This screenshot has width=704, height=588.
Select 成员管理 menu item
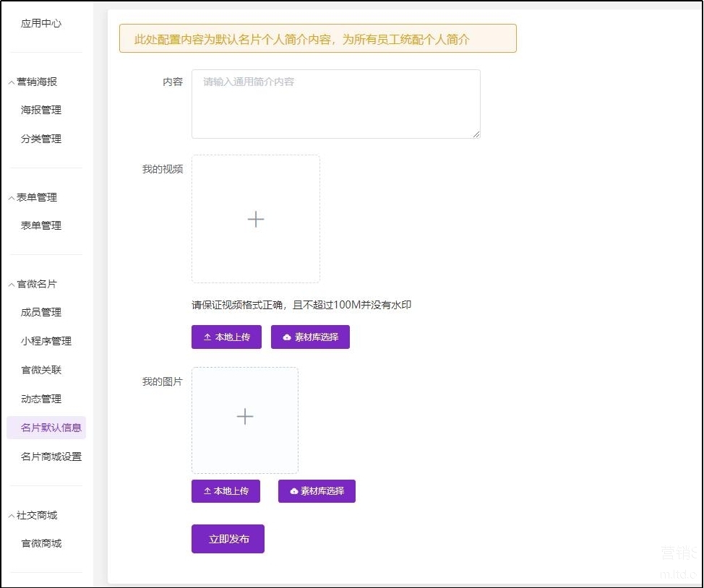(x=41, y=312)
